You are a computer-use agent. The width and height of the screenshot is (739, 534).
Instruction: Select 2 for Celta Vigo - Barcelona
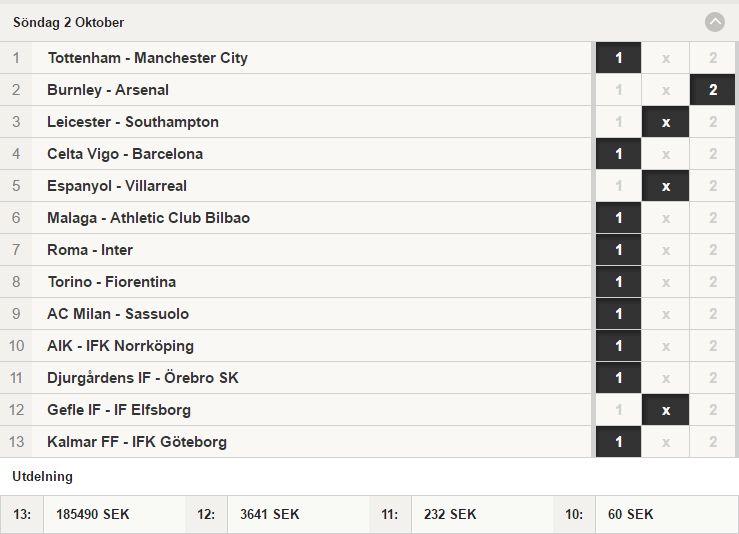[713, 154]
